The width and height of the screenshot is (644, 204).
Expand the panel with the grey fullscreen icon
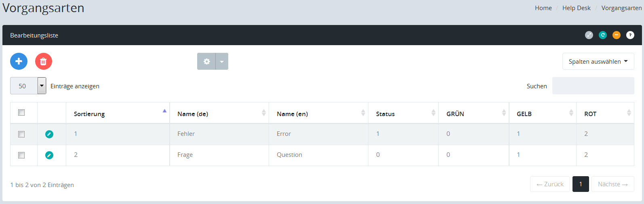tap(589, 35)
